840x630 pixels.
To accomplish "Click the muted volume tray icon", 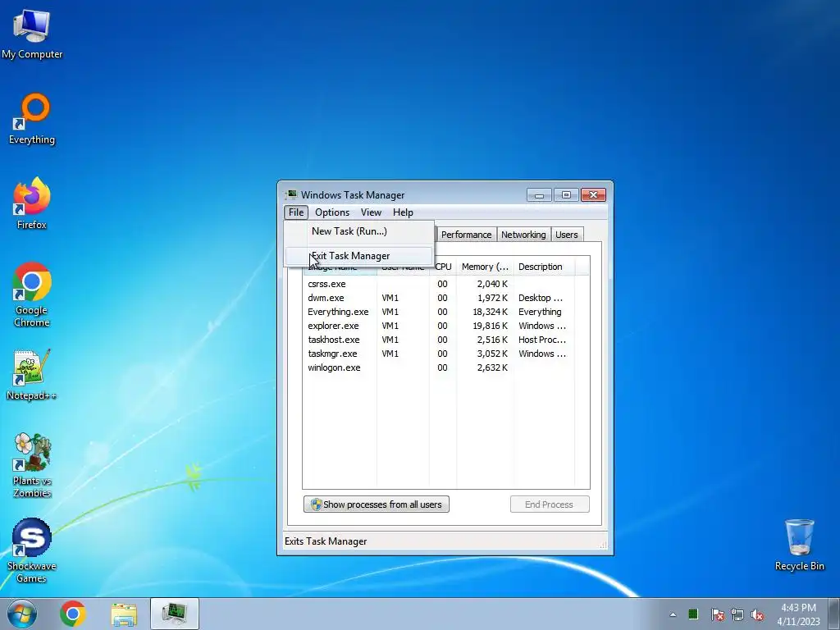I will [757, 614].
